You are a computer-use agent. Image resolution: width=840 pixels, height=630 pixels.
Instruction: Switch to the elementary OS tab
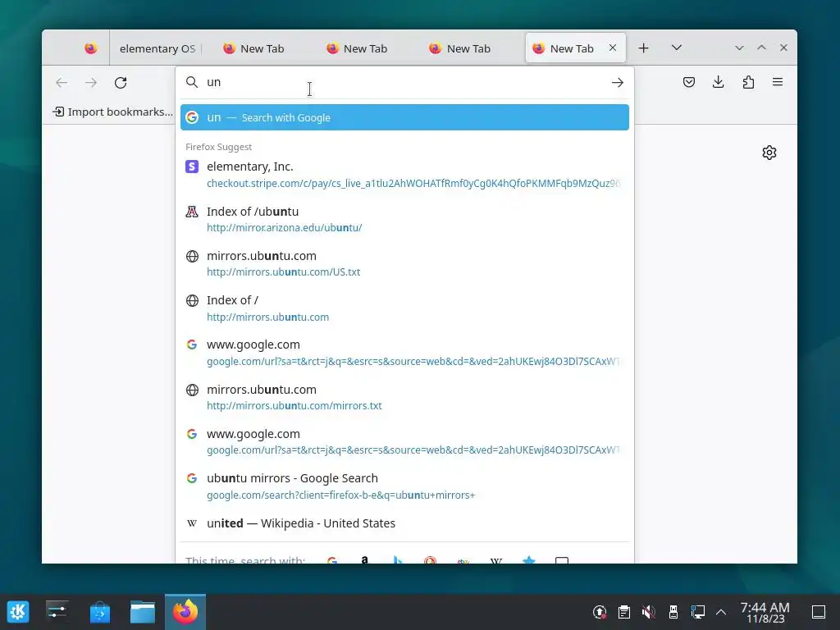(157, 48)
